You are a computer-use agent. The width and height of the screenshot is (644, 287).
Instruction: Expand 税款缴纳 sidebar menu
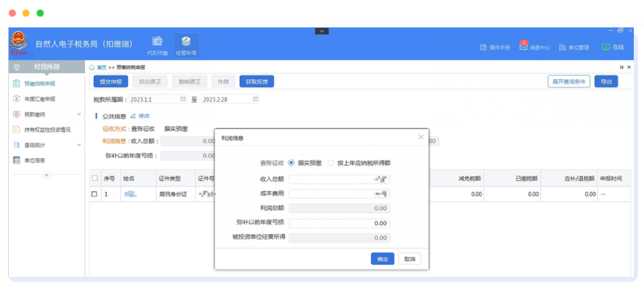(x=46, y=114)
